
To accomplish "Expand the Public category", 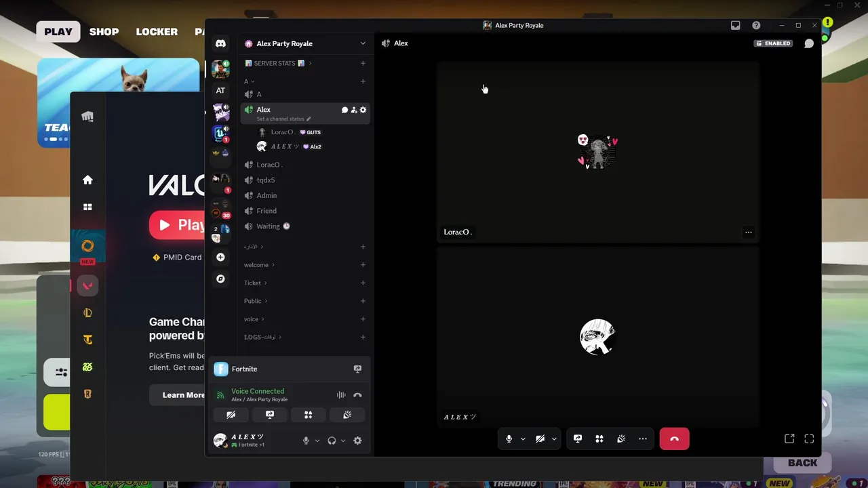I will click(256, 301).
